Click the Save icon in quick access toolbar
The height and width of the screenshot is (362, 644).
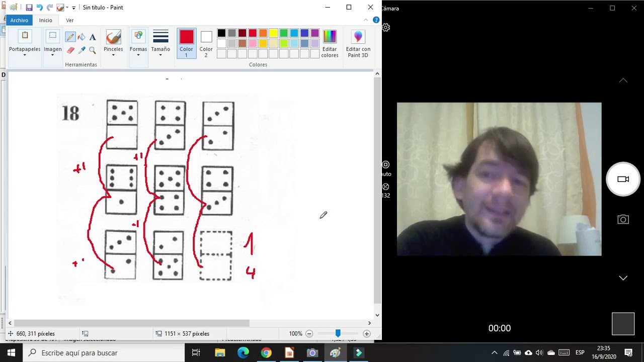point(29,8)
